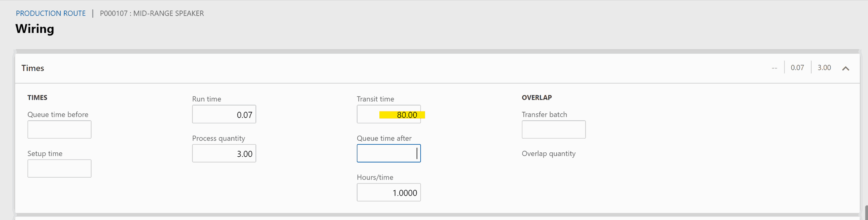This screenshot has height=220, width=868.
Task: Collapse the Times section chevron
Action: (846, 68)
